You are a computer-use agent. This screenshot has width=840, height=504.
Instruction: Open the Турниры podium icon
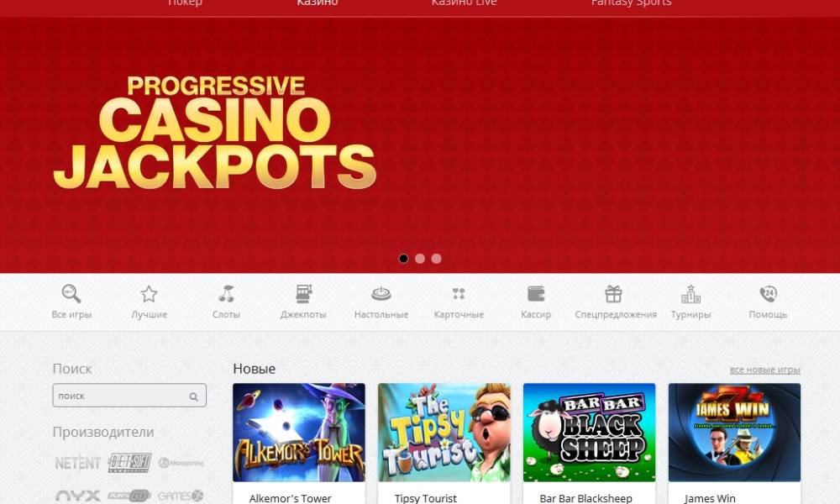coord(690,293)
